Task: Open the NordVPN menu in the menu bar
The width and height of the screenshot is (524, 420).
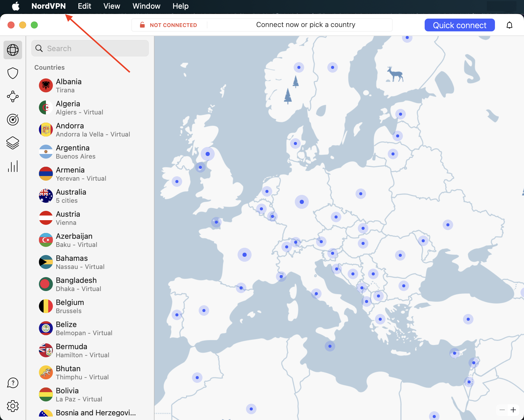Action: pyautogui.click(x=48, y=6)
